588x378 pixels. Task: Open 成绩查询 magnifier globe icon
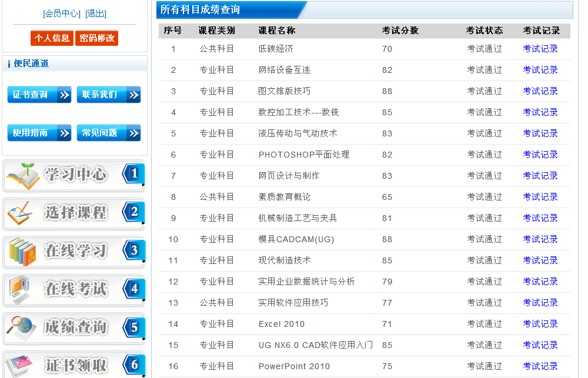[22, 328]
